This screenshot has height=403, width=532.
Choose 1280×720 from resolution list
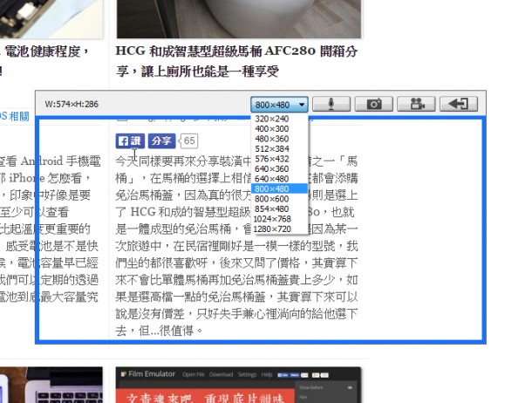click(x=279, y=229)
